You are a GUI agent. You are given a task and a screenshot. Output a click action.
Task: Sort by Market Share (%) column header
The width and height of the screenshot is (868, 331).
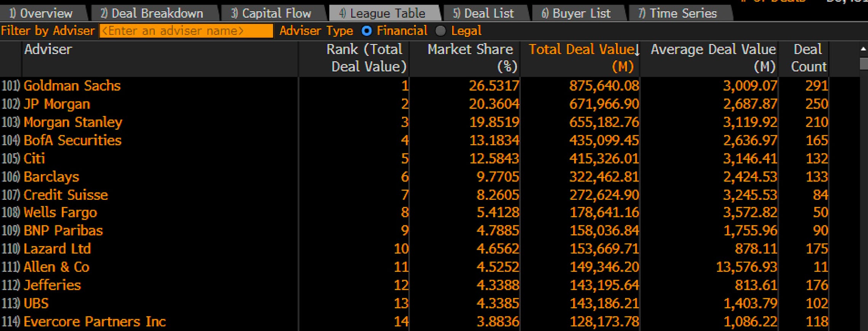point(465,58)
